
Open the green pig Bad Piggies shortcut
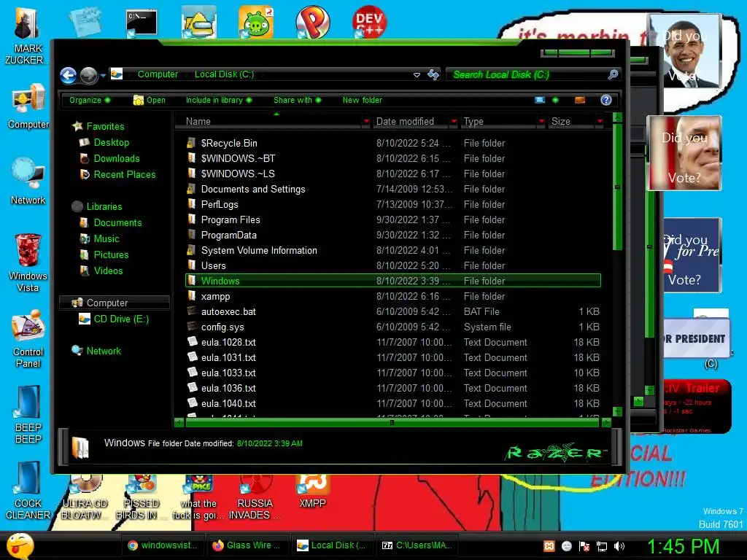256,22
